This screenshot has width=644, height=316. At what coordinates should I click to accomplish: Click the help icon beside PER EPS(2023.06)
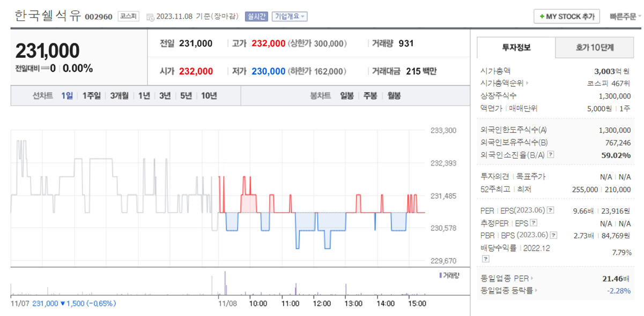550,210
